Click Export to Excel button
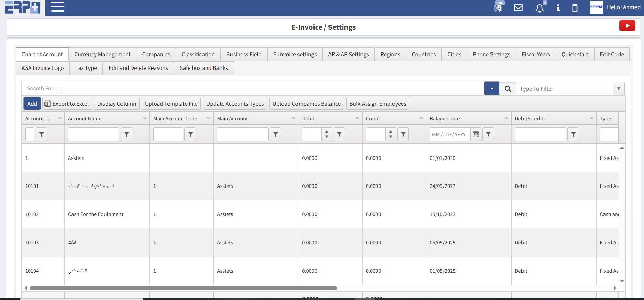Image resolution: width=644 pixels, height=300 pixels. pyautogui.click(x=67, y=104)
